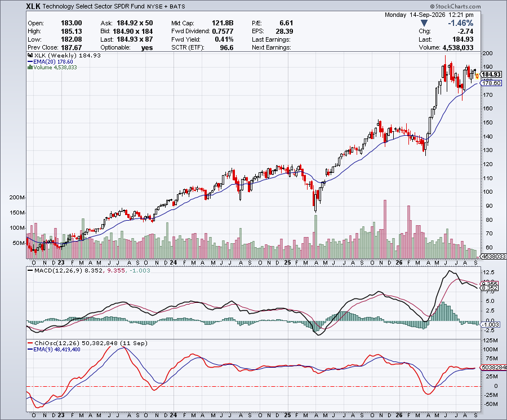This screenshot has height=420, width=507.
Task: Click the EMA(20) 178.60 legend entry
Action: click(50, 61)
